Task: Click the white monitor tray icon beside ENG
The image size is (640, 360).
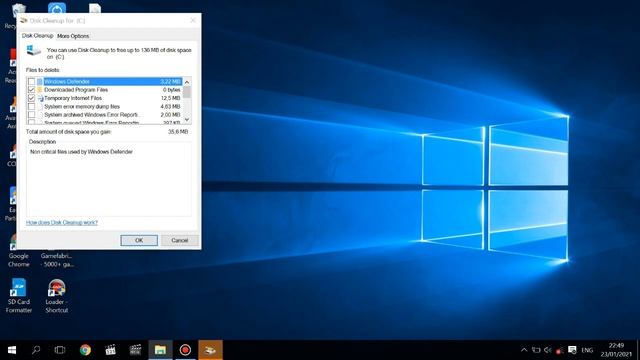Action: (x=572, y=350)
